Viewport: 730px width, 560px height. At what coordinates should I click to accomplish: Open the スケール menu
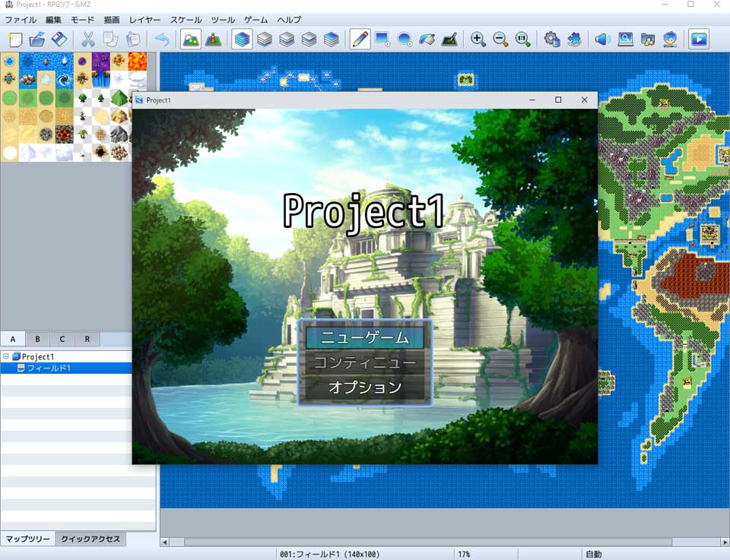(x=186, y=20)
